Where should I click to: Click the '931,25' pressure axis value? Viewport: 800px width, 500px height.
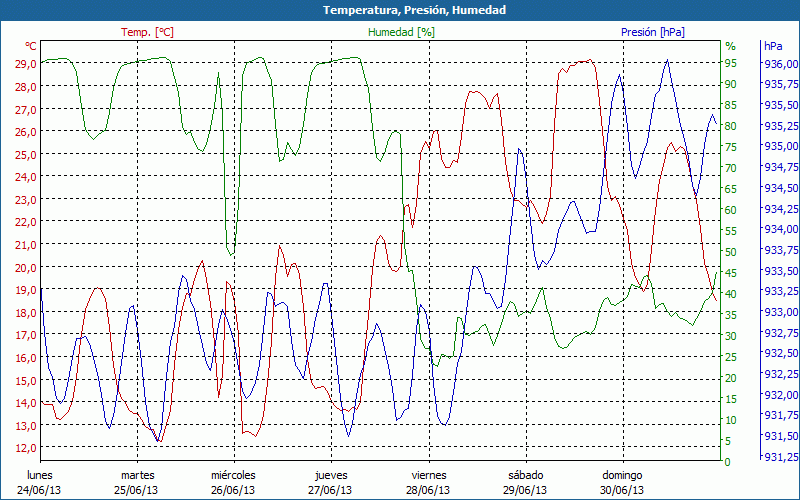(x=780, y=457)
